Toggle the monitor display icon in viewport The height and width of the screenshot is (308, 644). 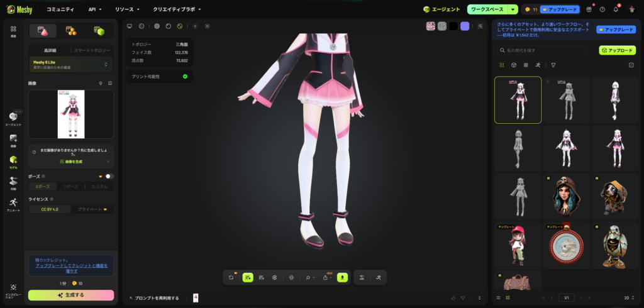coord(130,26)
